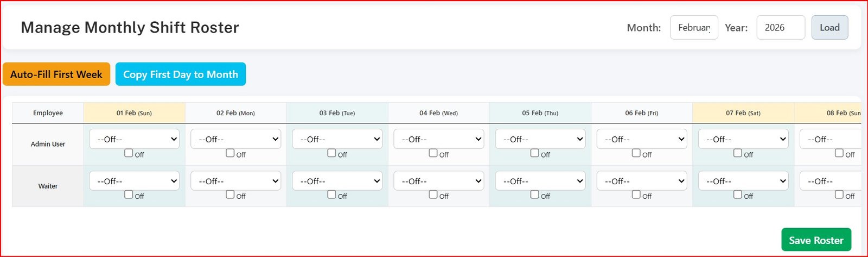Click the green Save Roster button
868x257 pixels.
point(816,240)
